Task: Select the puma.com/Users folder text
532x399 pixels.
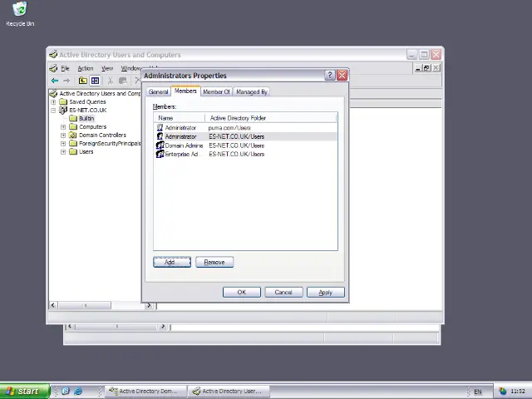Action: tap(229, 128)
